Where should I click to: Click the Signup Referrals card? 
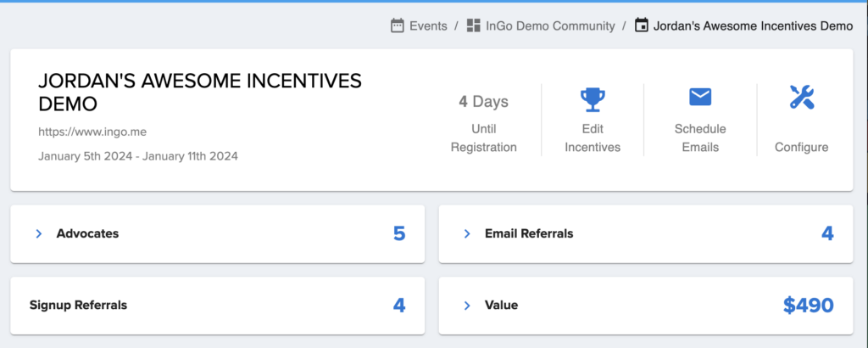click(x=218, y=306)
